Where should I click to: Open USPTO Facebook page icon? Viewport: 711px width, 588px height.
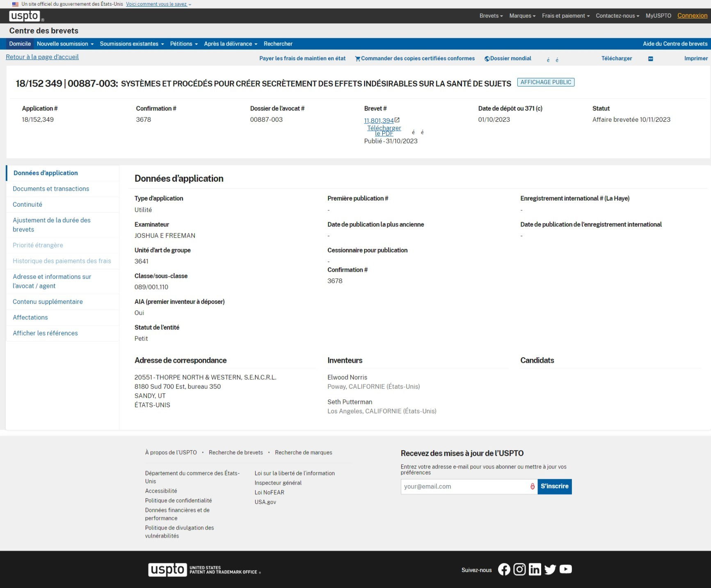504,569
